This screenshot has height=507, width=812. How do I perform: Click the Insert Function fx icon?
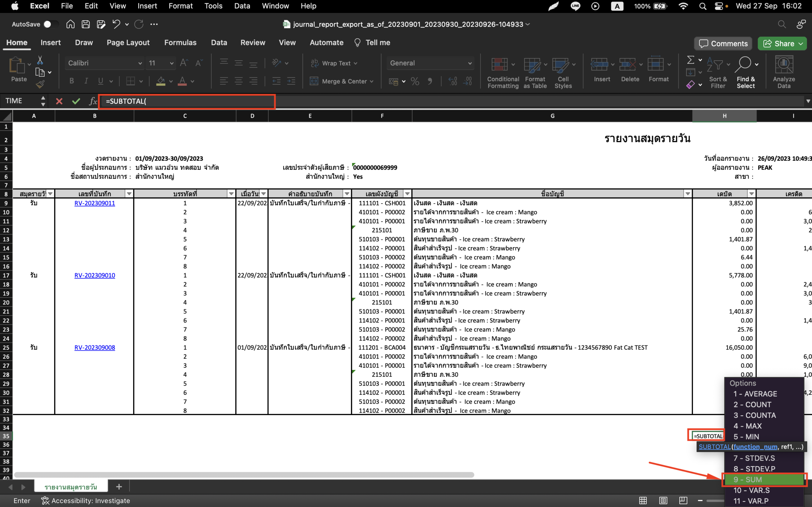93,101
